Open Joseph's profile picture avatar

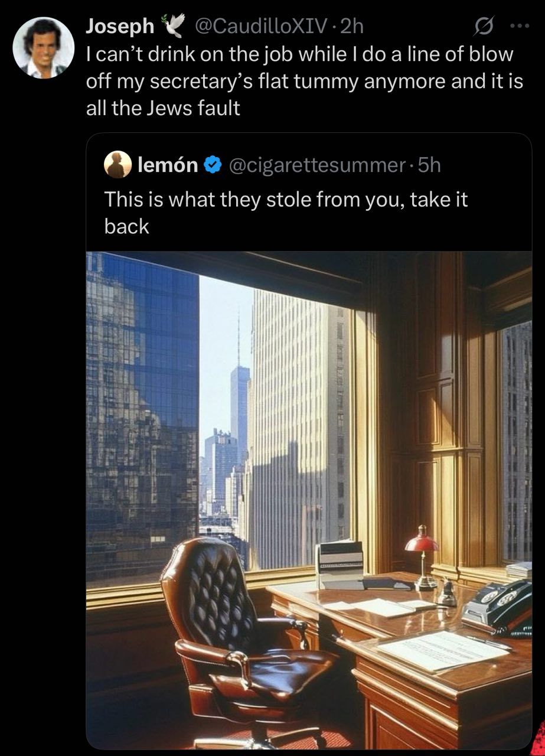43,47
